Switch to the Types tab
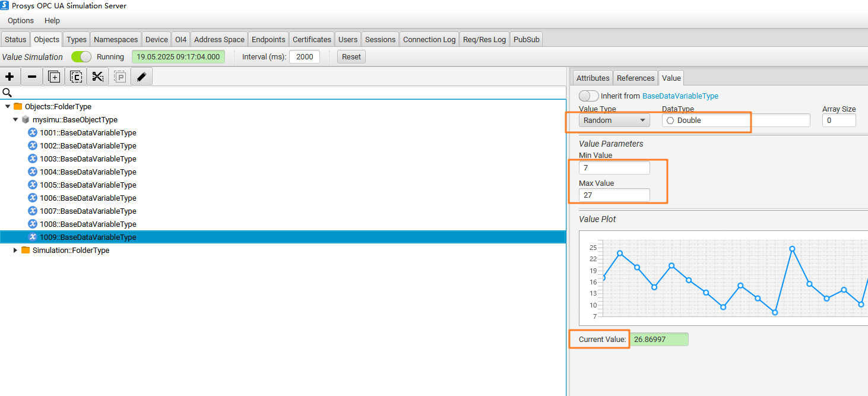Viewport: 868px width, 396px height. pos(77,39)
